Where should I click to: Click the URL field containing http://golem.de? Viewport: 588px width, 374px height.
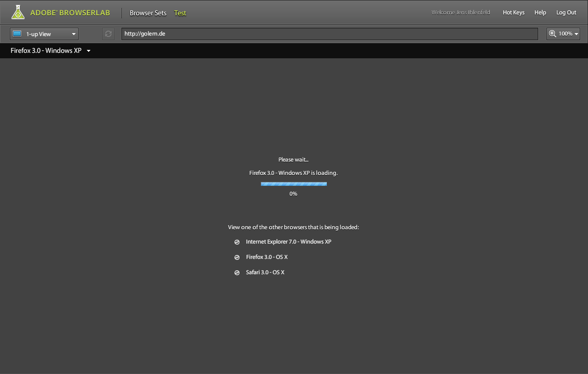(x=330, y=34)
